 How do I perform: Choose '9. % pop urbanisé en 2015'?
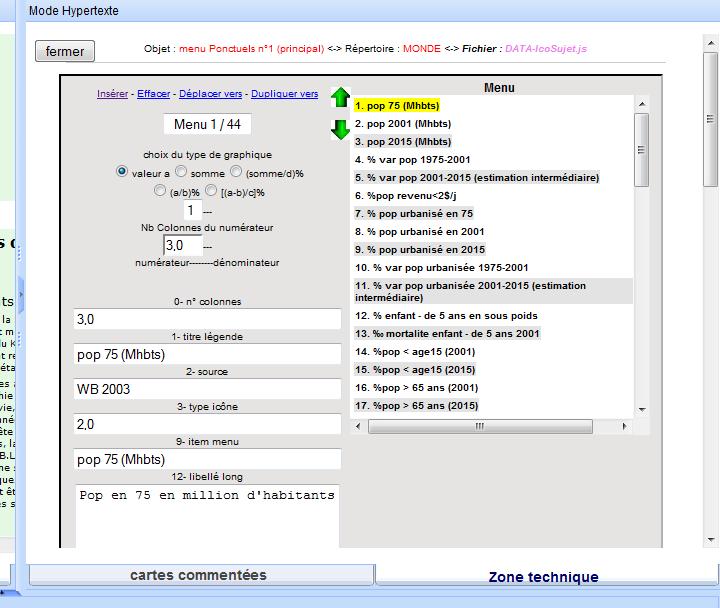(x=420, y=249)
